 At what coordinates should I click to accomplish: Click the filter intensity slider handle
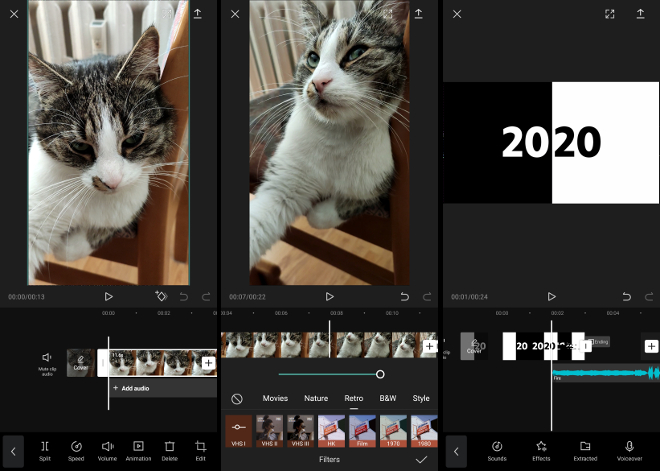(x=380, y=374)
